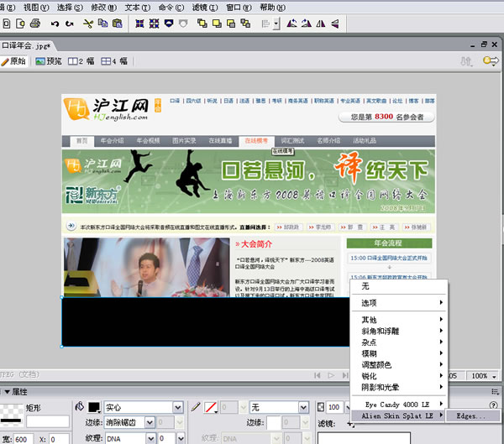Paste with the clipboard icon
This screenshot has width=504, height=444.
point(118,24)
